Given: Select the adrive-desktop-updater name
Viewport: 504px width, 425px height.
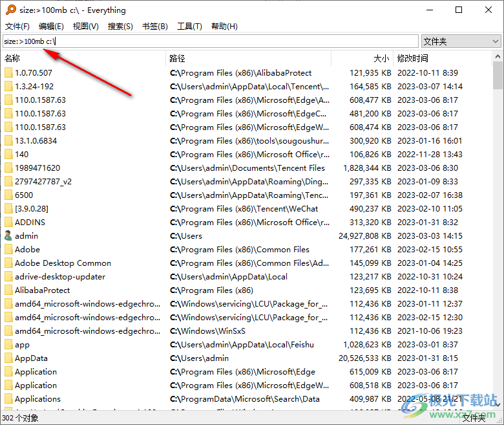Looking at the screenshot, I should (x=60, y=277).
